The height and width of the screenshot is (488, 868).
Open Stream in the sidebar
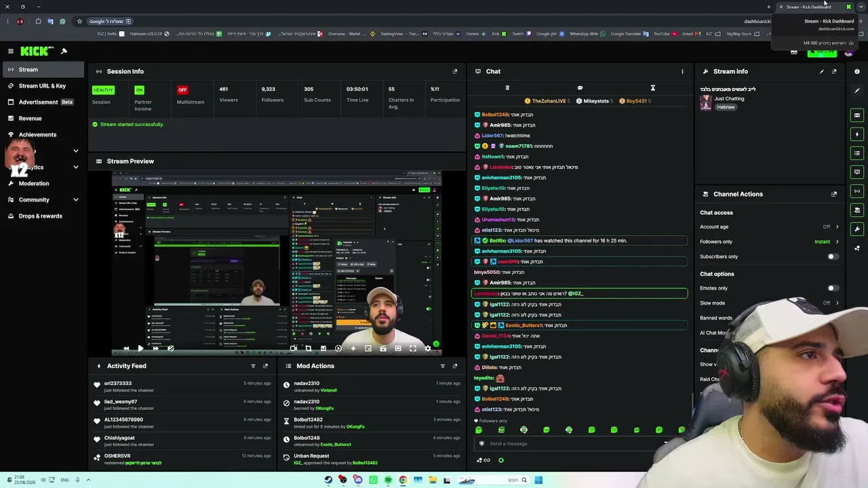(x=43, y=70)
